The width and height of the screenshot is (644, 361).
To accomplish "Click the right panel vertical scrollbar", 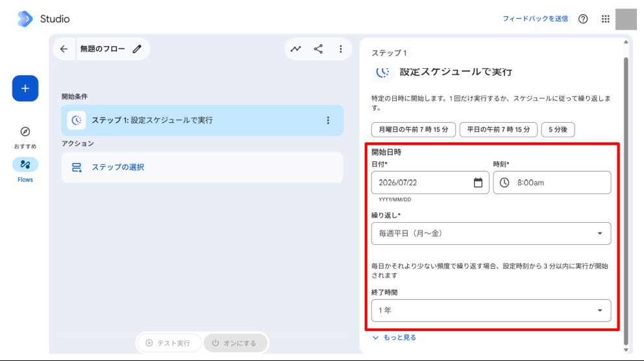I will (626, 201).
